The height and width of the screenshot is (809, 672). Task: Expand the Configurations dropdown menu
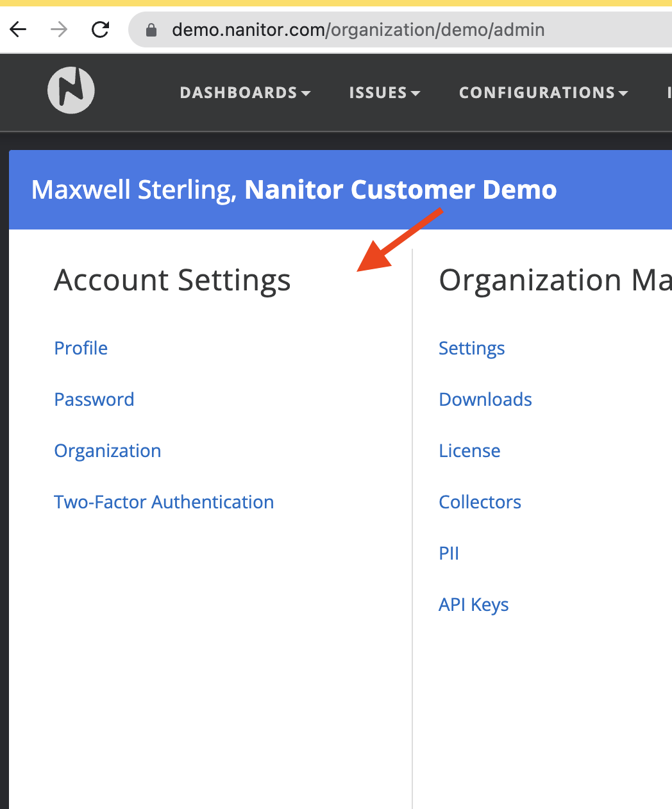543,93
